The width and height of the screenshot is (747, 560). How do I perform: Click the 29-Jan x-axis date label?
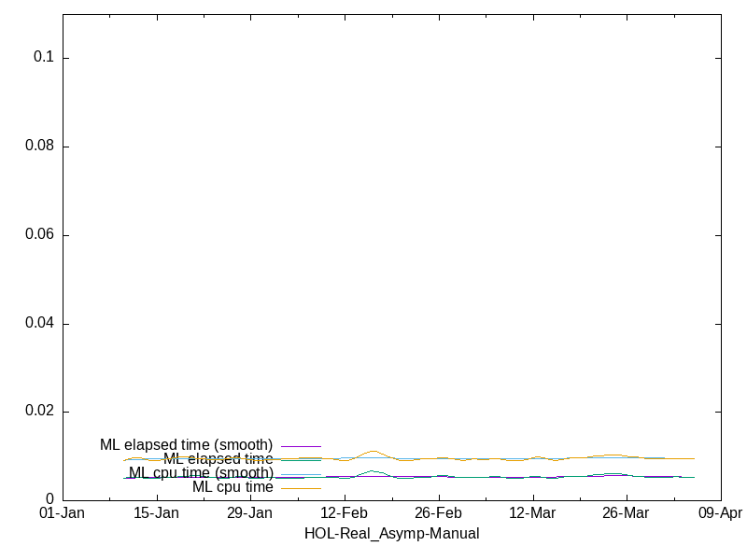point(249,513)
